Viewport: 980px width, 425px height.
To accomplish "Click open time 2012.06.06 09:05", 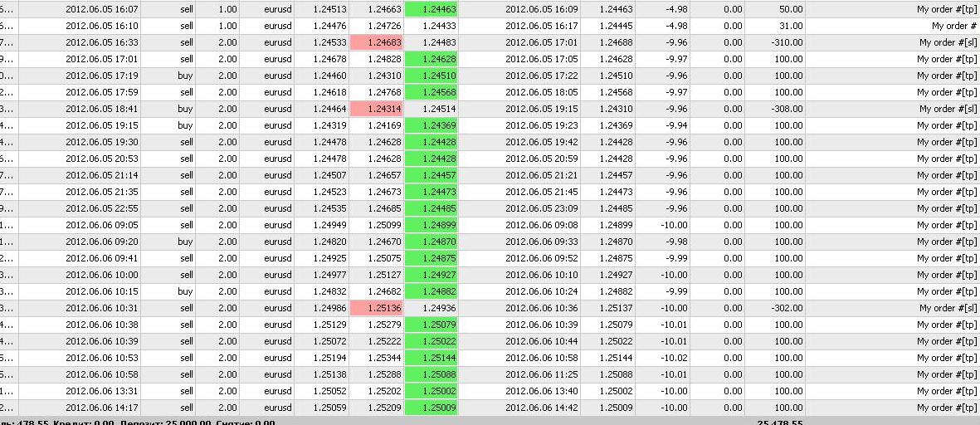I will click(x=102, y=225).
